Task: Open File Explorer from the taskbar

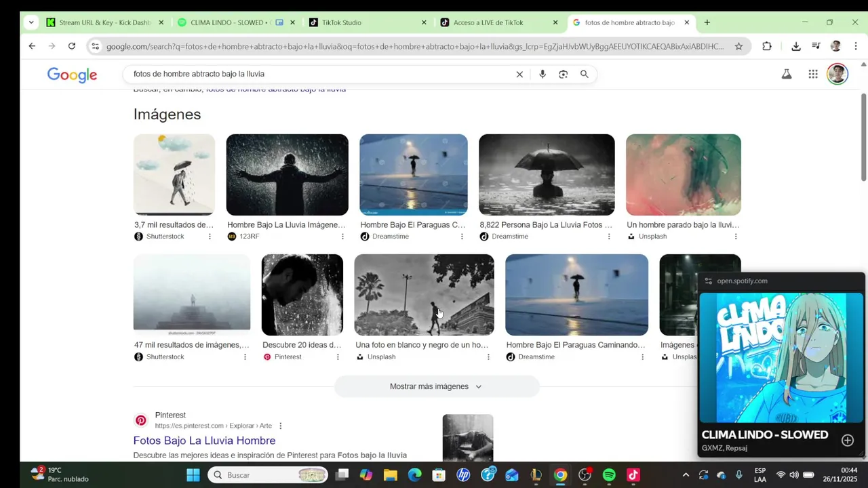Action: 390,475
